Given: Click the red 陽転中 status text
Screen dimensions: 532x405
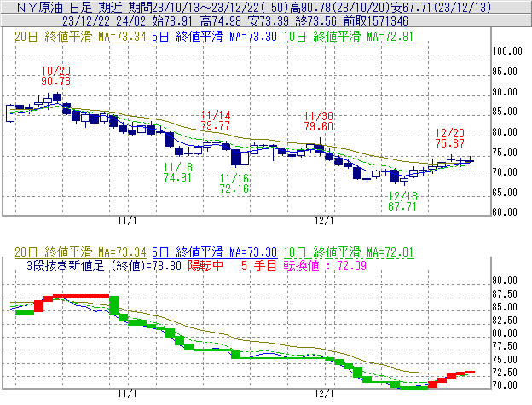Looking at the screenshot, I should click(x=205, y=265).
